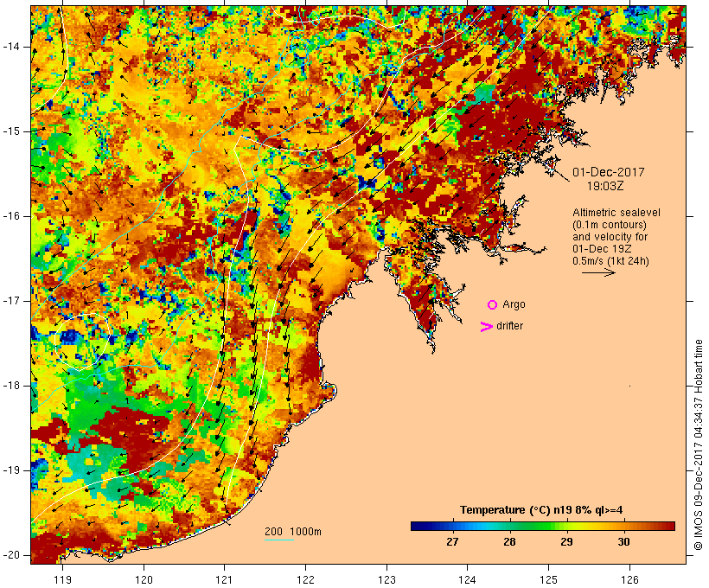Viewport: 709px width, 588px height.
Task: Click the longitude axis label '125'
Action: [x=549, y=579]
